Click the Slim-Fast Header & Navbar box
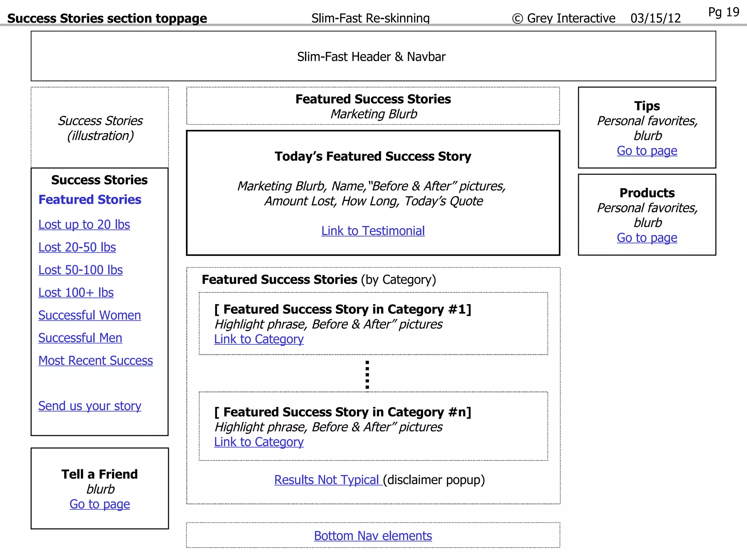The image size is (747, 560). pos(373,56)
